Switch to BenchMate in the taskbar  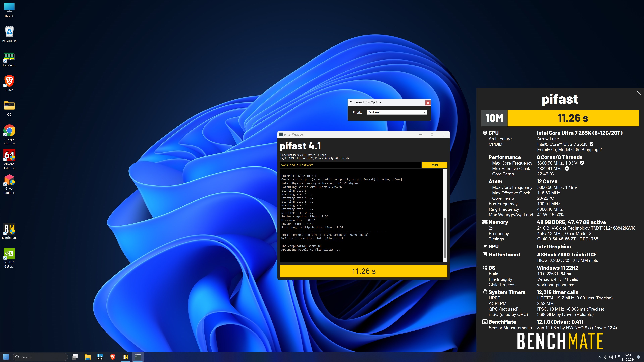(125, 357)
